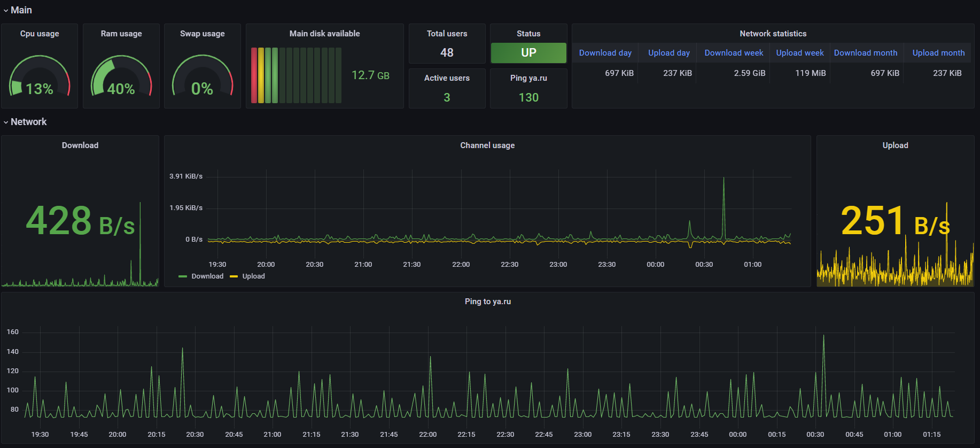Open the Cpu usage panel title menu

pos(40,34)
